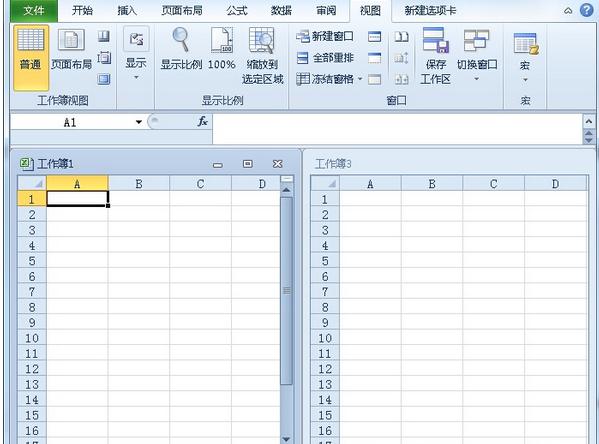Set zoom to 100%
599x444 pixels.
click(x=222, y=49)
